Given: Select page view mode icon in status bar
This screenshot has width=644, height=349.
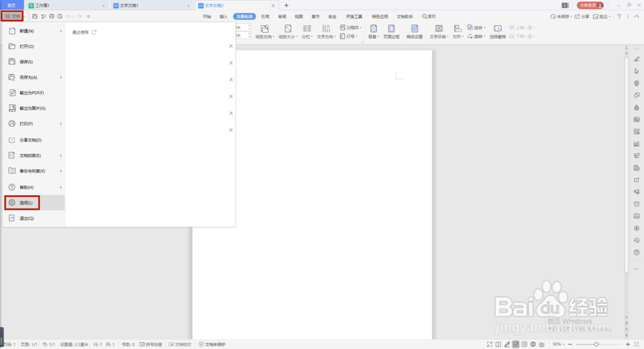Looking at the screenshot, I should pos(516,344).
